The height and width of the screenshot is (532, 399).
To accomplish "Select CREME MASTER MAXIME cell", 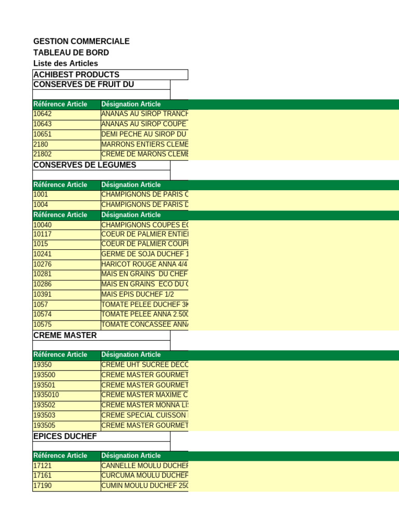I will [x=144, y=395].
